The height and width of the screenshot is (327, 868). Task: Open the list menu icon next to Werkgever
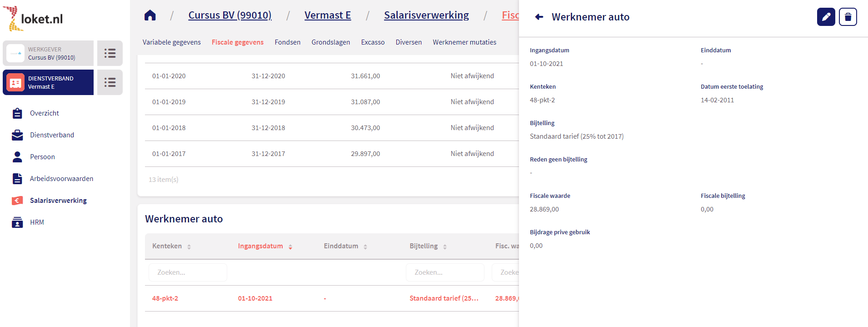(110, 53)
